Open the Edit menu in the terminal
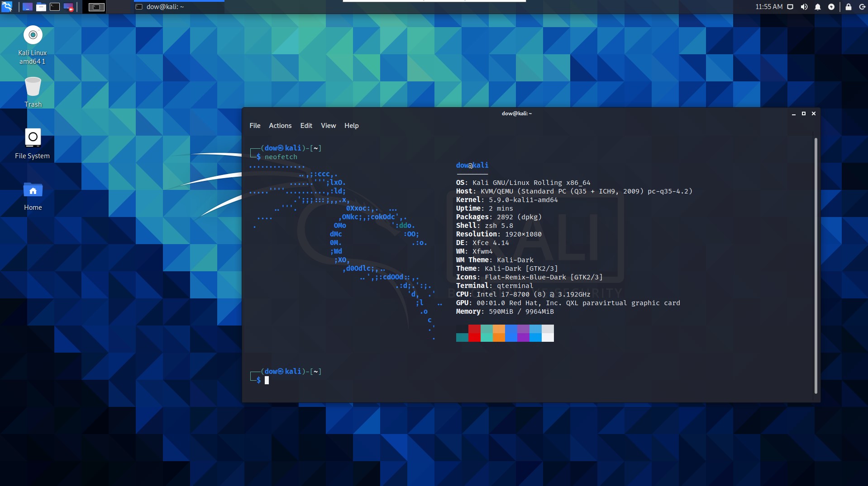Image resolution: width=868 pixels, height=486 pixels. 306,126
